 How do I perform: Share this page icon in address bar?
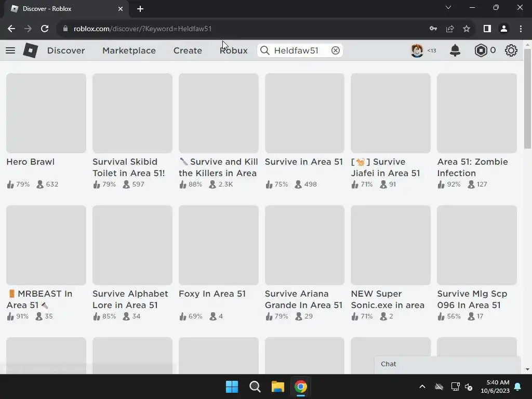pyautogui.click(x=450, y=29)
